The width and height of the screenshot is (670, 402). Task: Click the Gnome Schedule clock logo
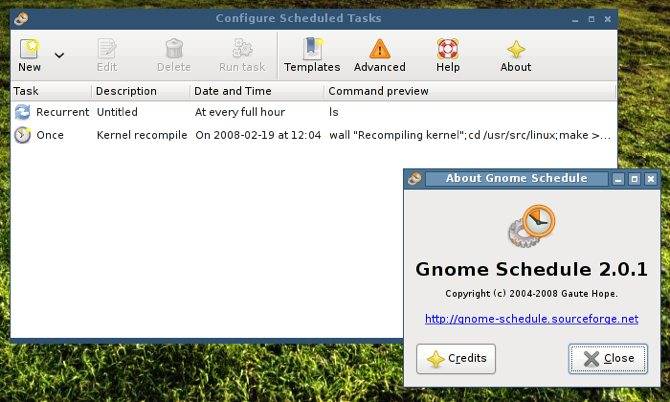532,226
